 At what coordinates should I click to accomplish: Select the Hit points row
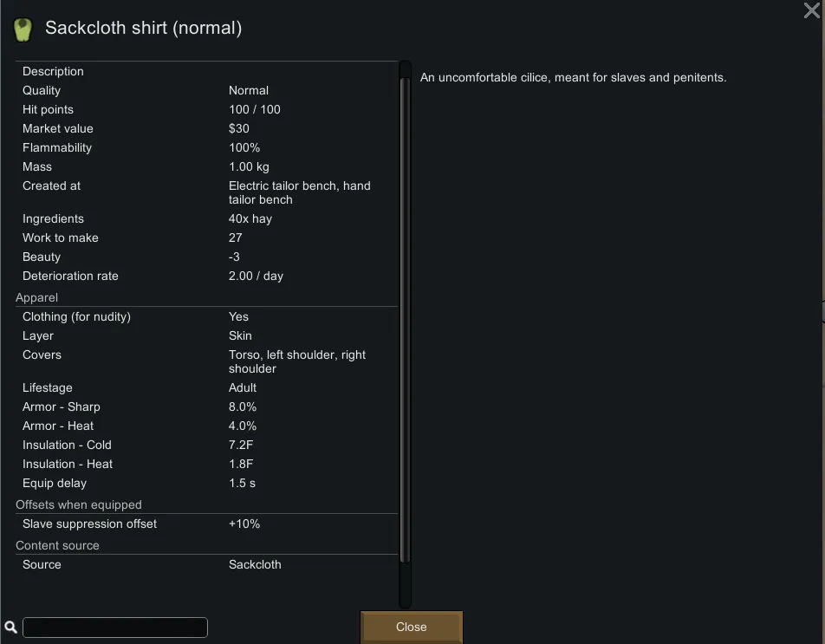coord(206,109)
